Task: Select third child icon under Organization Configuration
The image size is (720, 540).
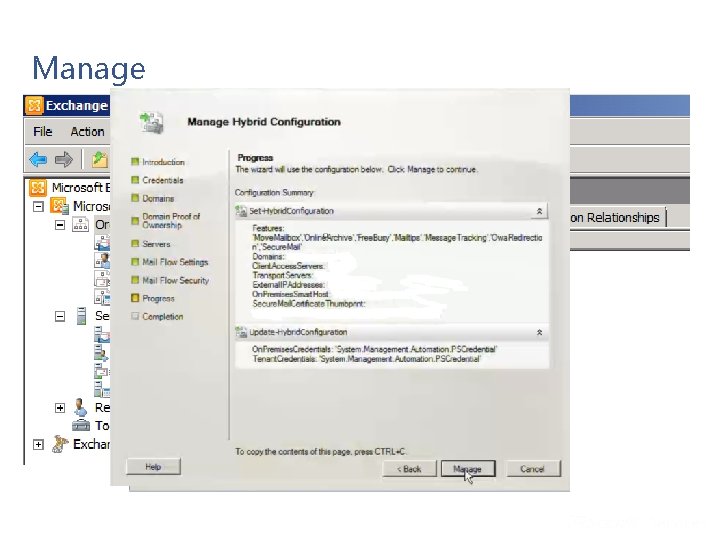Action: (x=102, y=278)
